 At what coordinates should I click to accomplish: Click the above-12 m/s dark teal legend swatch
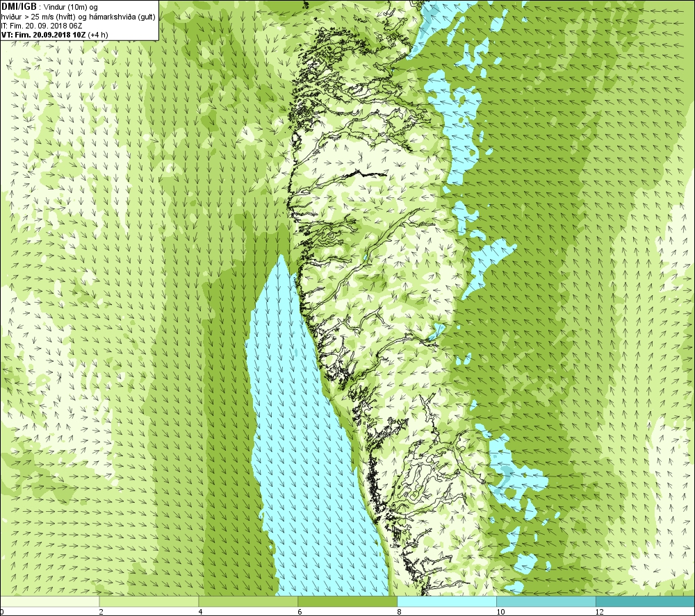point(646,601)
